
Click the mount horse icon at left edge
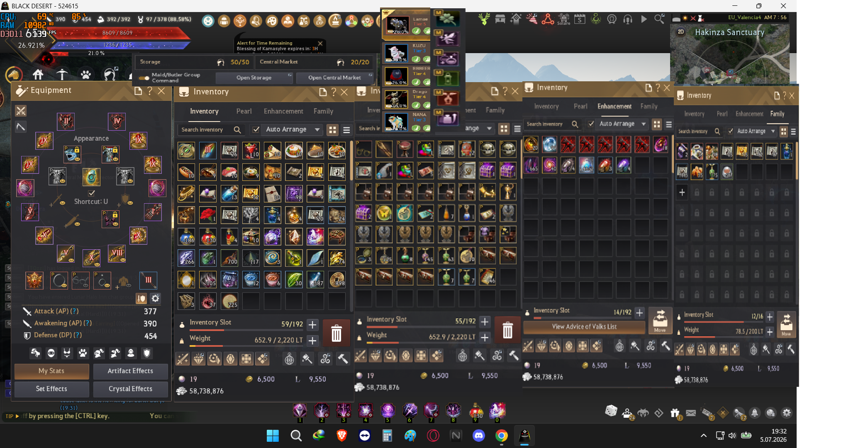[x=14, y=75]
